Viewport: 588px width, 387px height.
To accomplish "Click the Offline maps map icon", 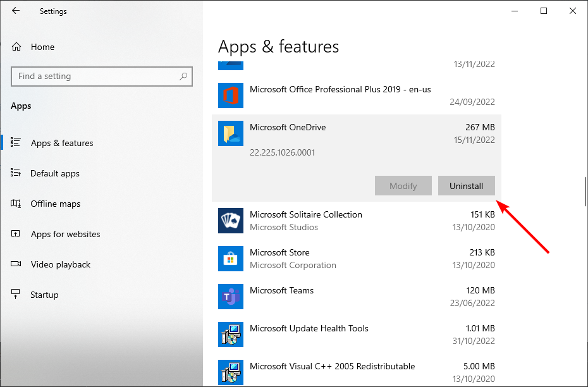I will pos(15,203).
